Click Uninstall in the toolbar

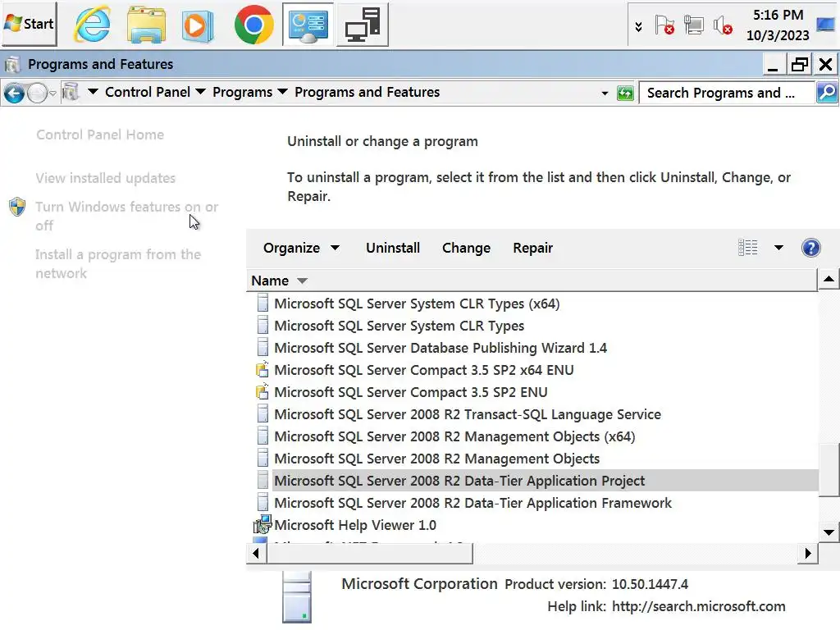tap(393, 248)
